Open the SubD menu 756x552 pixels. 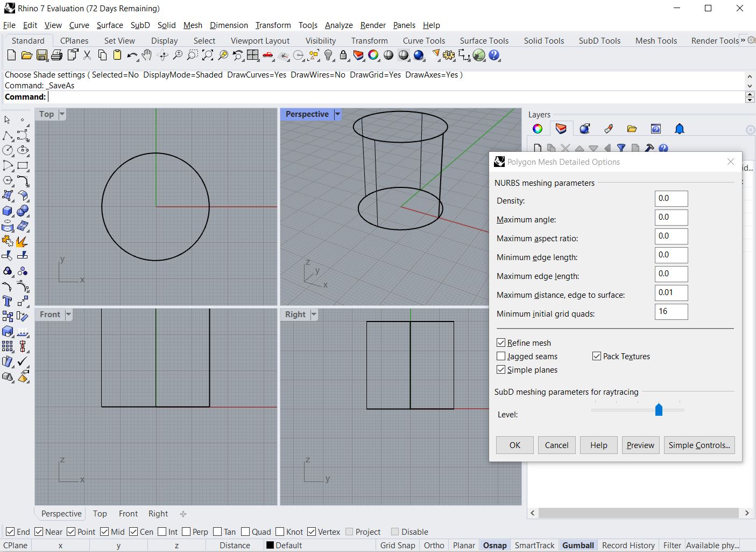point(140,25)
